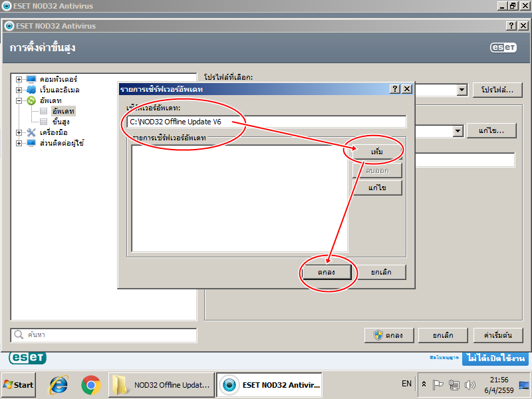
Task: Switch to NOD32 Offline Update folder window
Action: point(162,385)
